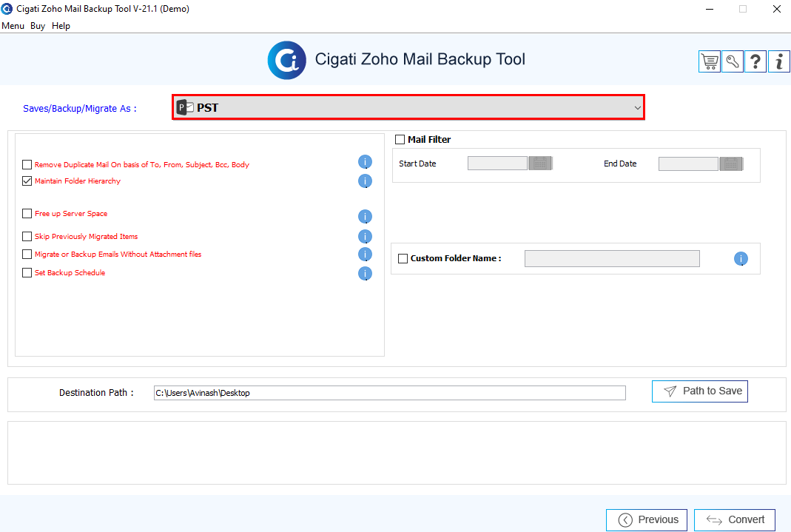Show info for Free up Server Space
The image size is (791, 532).
[365, 216]
